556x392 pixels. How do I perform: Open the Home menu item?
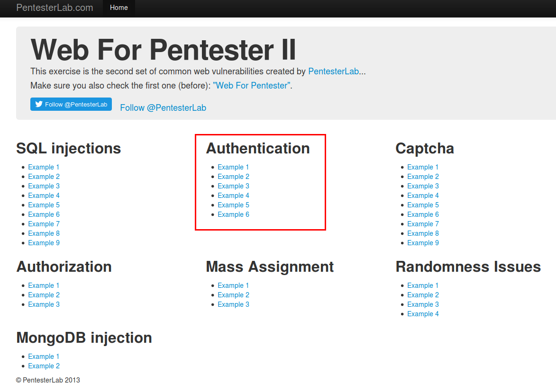click(118, 8)
